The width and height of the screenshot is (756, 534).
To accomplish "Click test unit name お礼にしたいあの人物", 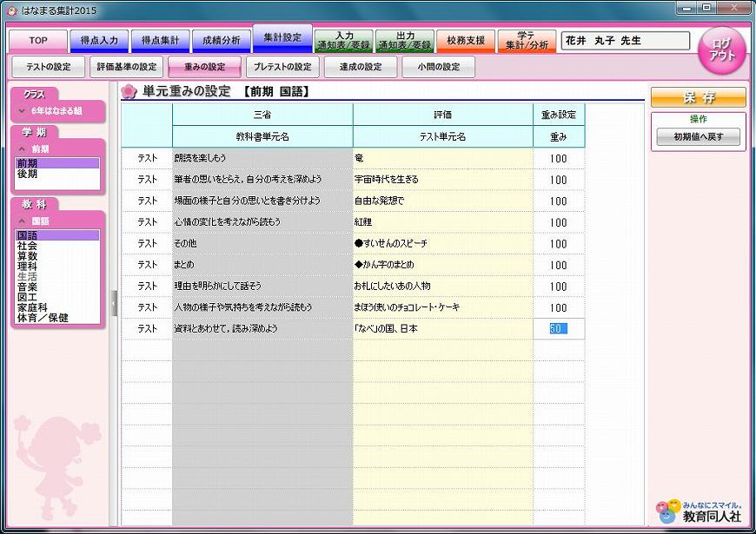I will 393,286.
